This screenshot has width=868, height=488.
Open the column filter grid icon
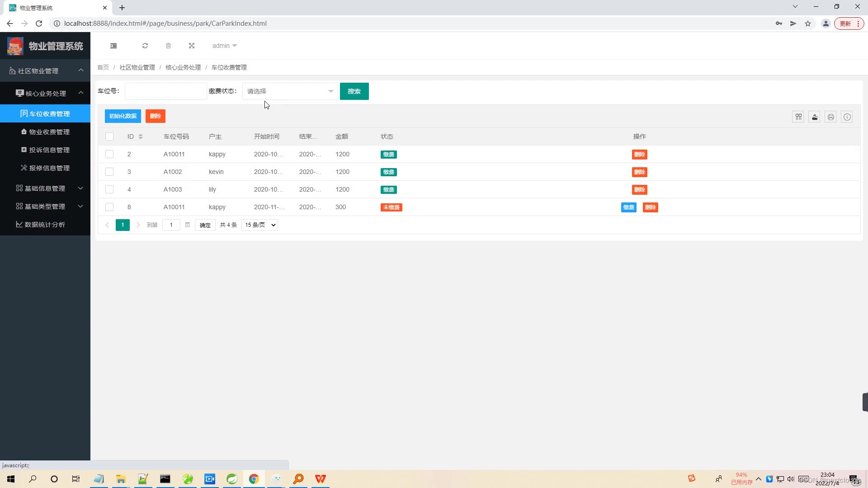(798, 117)
